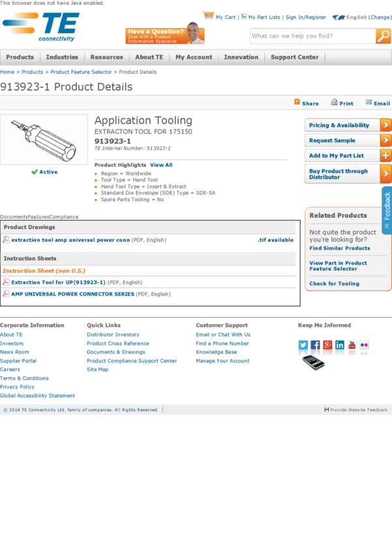Open TE Facebook page icon
Screen dimensions: 392x555
pyautogui.click(x=315, y=345)
